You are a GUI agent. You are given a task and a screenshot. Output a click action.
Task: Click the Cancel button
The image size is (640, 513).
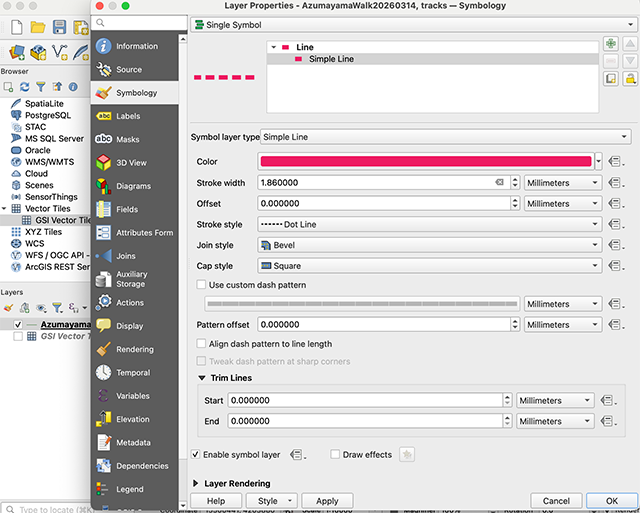tap(556, 500)
